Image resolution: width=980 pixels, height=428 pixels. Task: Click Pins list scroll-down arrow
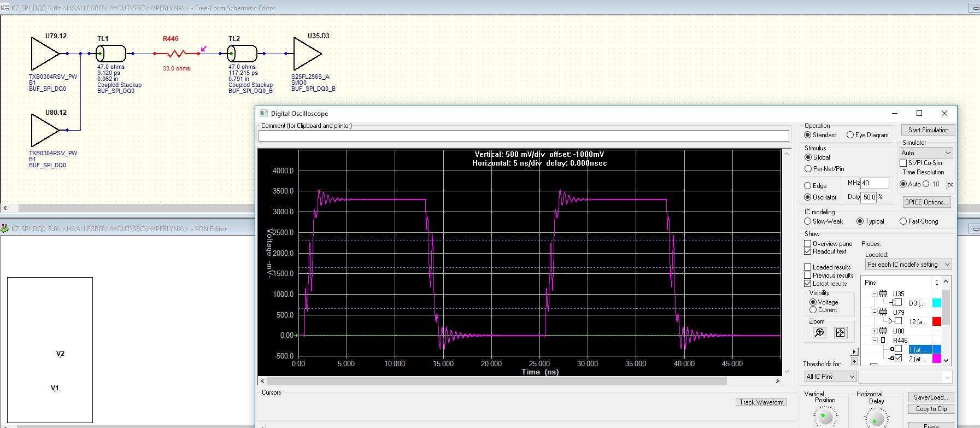coord(946,360)
